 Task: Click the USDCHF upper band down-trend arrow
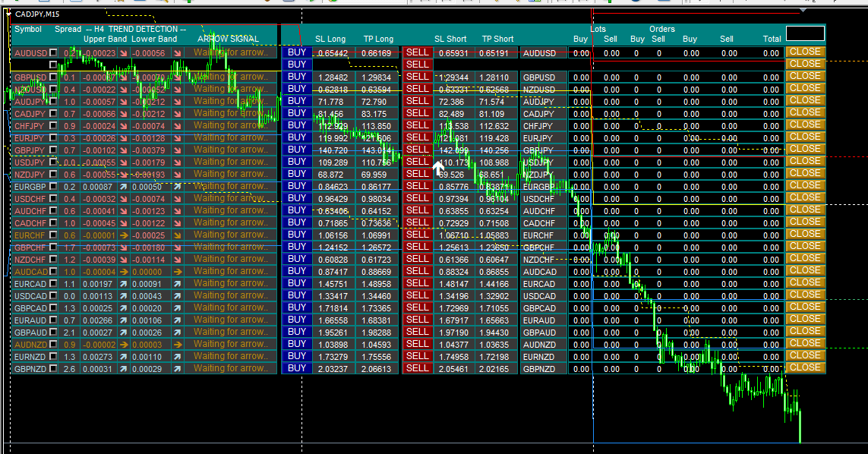[123, 200]
